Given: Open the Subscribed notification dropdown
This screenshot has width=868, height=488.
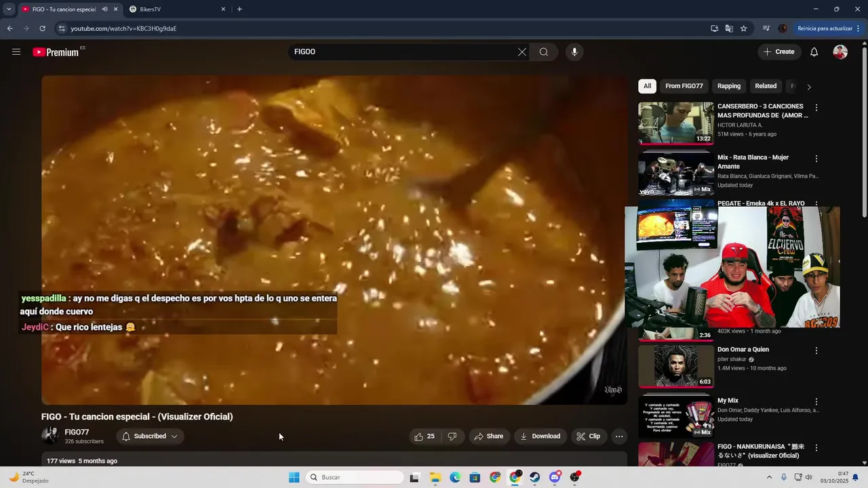Looking at the screenshot, I should 150,436.
